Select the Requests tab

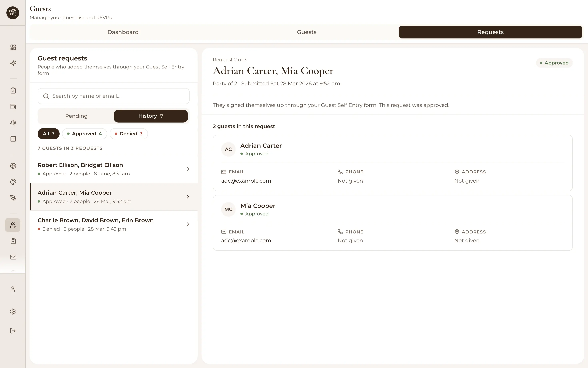490,32
